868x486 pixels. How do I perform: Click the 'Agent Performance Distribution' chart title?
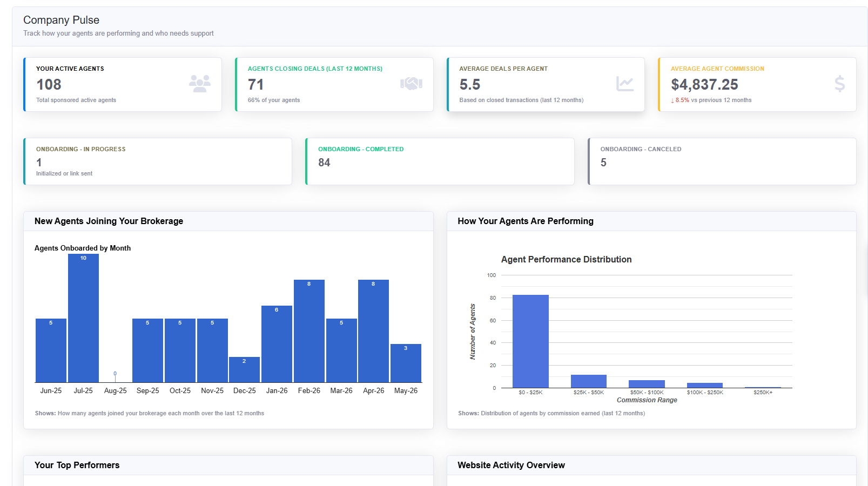click(x=566, y=259)
